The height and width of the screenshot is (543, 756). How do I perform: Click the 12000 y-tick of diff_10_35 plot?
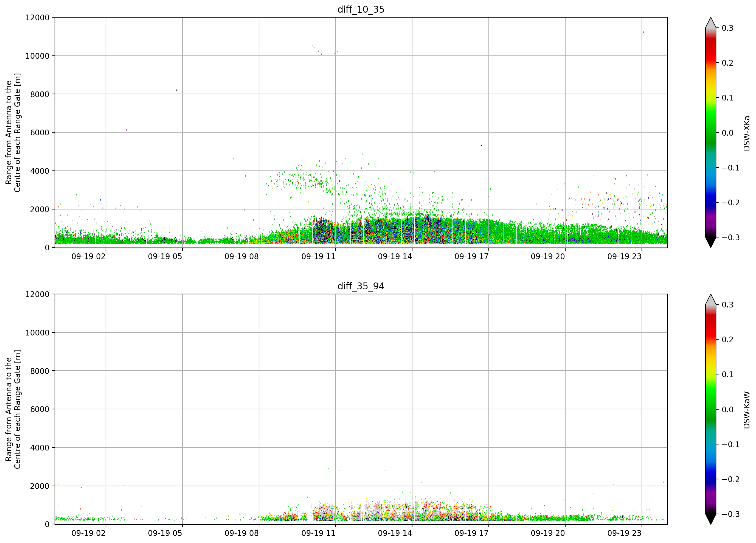pyautogui.click(x=37, y=18)
